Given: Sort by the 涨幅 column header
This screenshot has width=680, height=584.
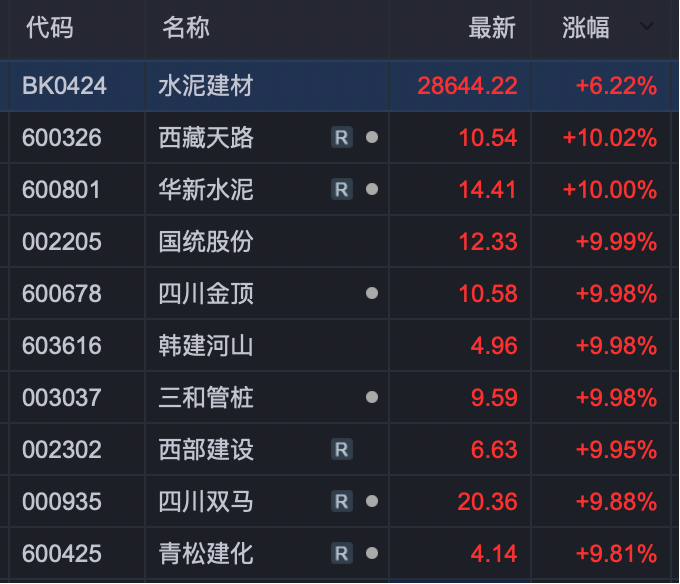Looking at the screenshot, I should pos(586,28).
